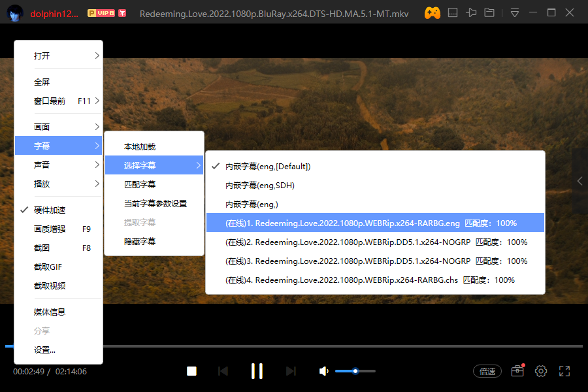Viewport: 588px width, 392px height.
Task: Select the 内嵌字幕(eng,SDH) subtitle track
Action: coord(265,185)
